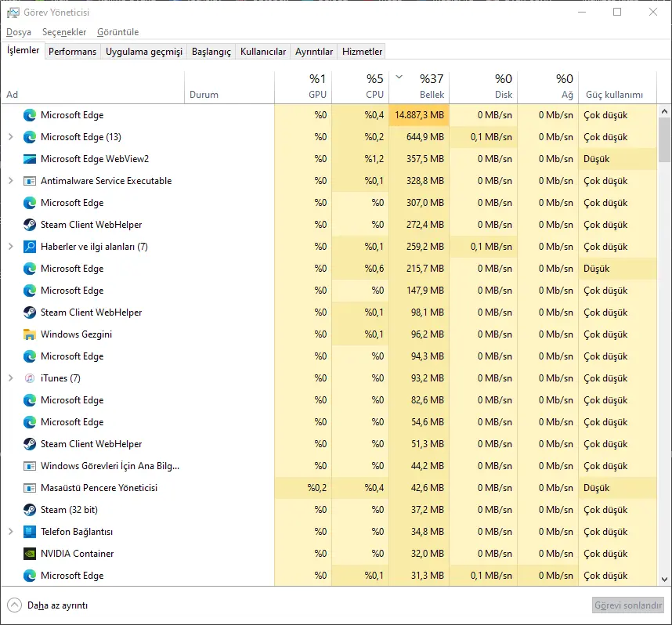Click Edge icon in the 147,9 MB row
672x625 pixels.
click(x=30, y=291)
